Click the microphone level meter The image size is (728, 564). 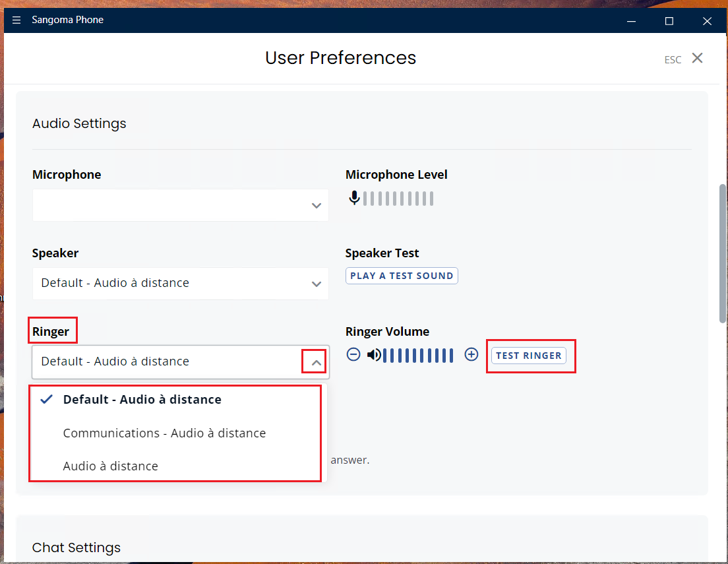(x=398, y=199)
